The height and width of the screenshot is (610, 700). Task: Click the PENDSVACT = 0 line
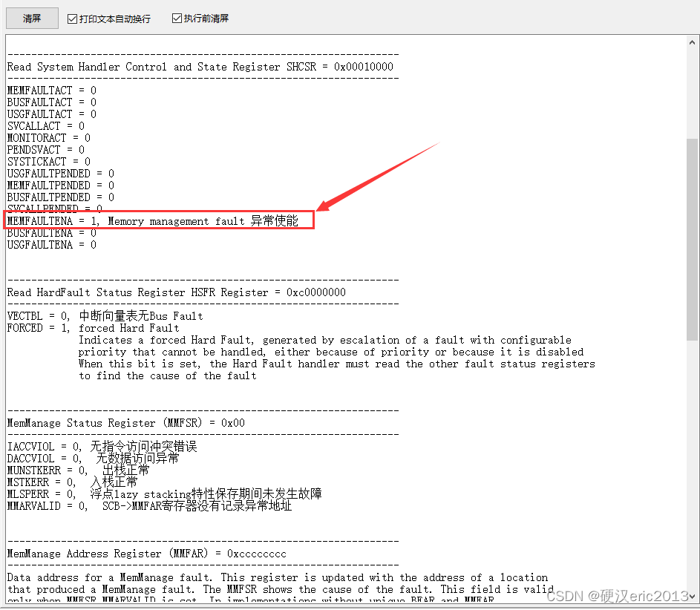[45, 150]
